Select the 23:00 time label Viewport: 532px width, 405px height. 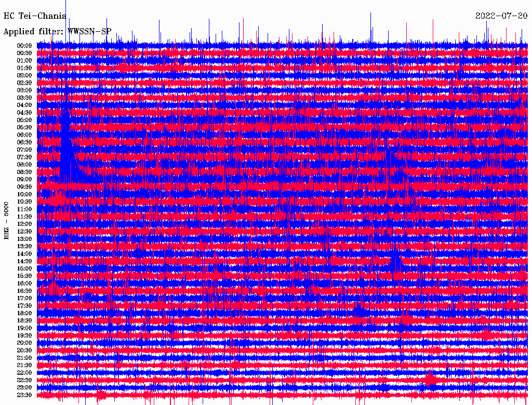click(24, 387)
